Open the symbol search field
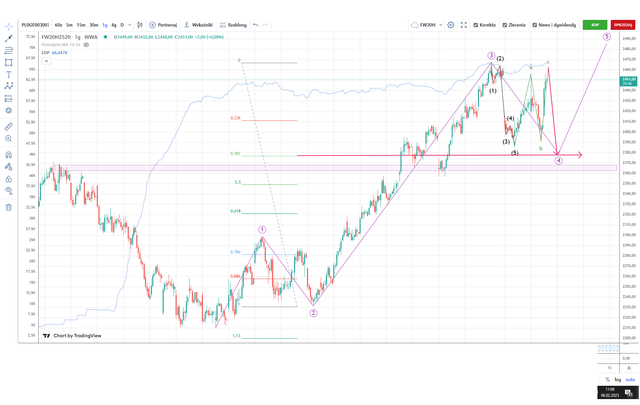The height and width of the screenshot is (405, 640). (x=35, y=25)
